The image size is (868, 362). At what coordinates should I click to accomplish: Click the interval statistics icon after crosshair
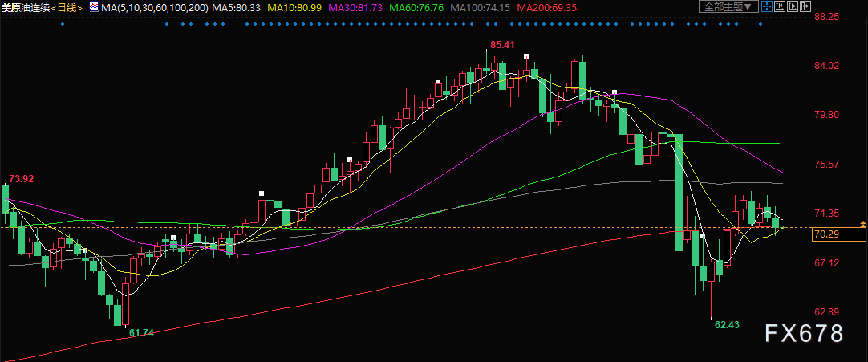pyautogui.click(x=780, y=6)
